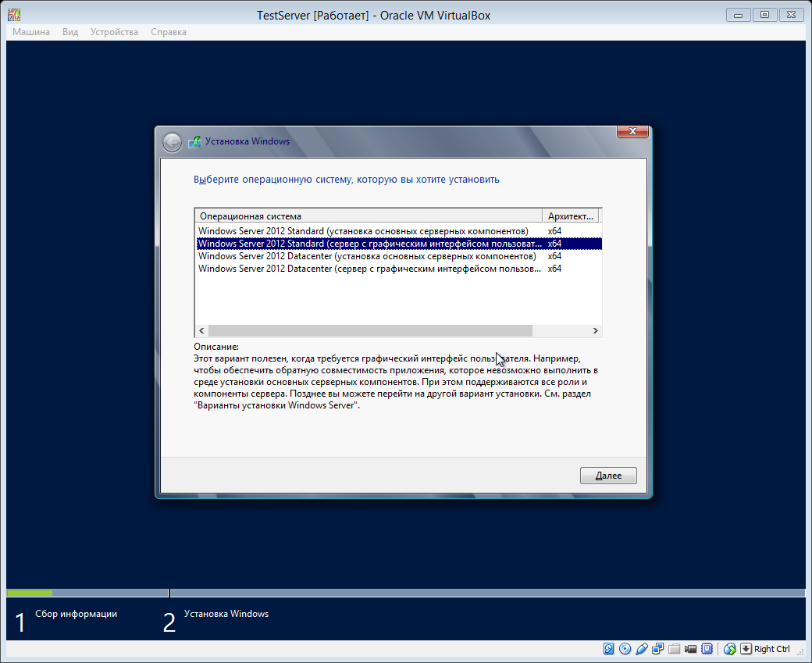Click the USB devices status icon
The height and width of the screenshot is (663, 812).
(642, 648)
